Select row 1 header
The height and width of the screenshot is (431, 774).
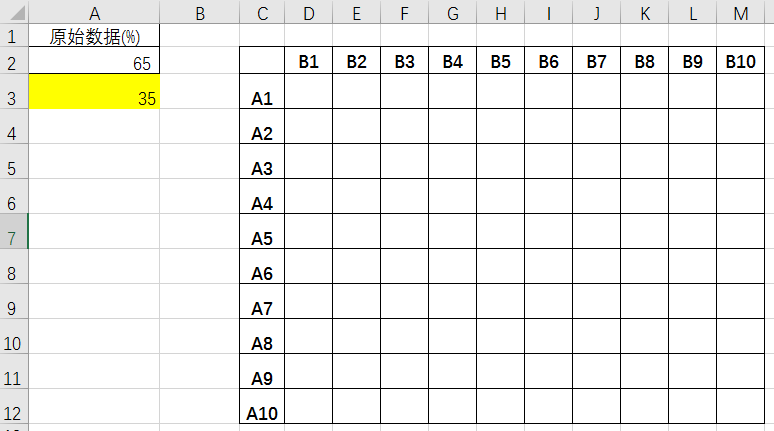pyautogui.click(x=14, y=36)
